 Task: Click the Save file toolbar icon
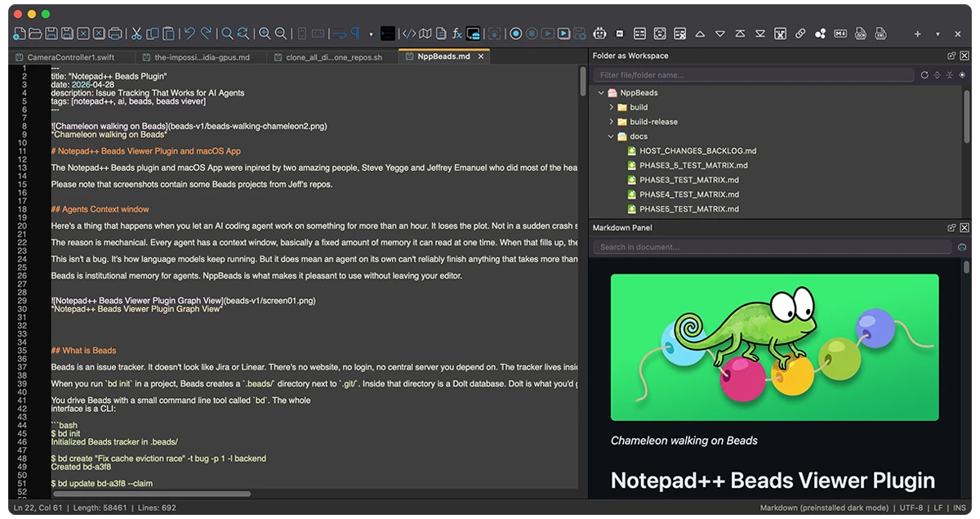tap(51, 34)
